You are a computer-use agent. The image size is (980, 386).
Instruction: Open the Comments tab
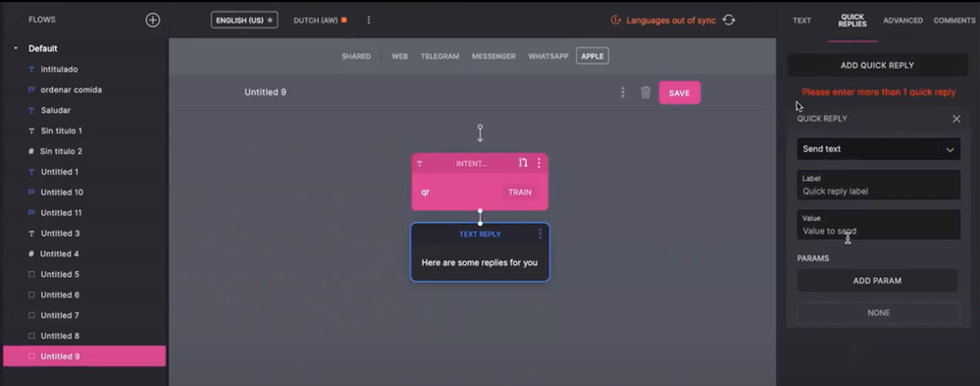point(954,21)
